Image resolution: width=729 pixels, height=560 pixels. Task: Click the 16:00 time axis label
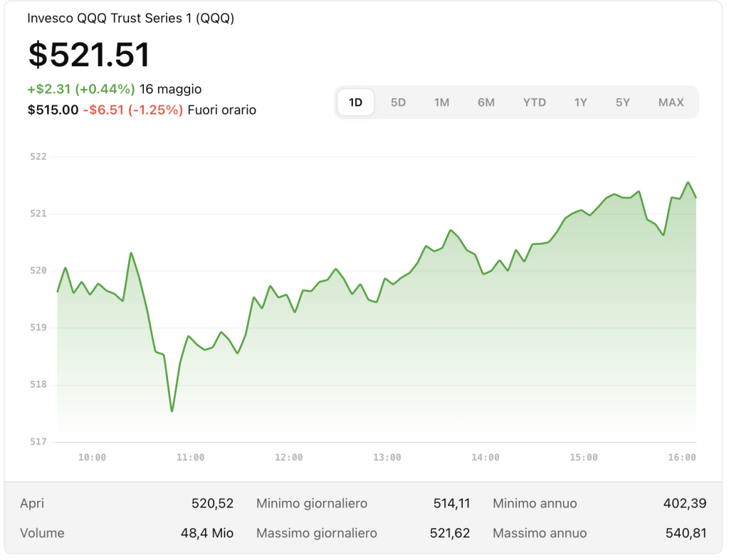tap(682, 458)
